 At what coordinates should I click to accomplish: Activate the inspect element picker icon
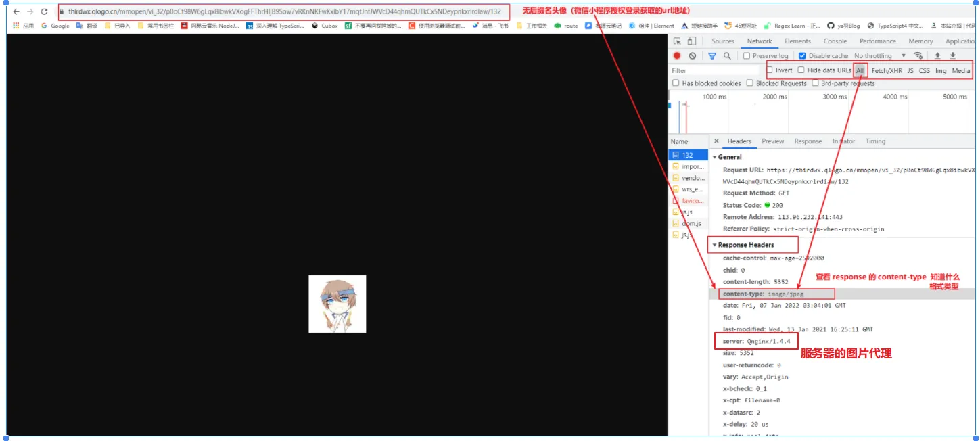click(677, 41)
